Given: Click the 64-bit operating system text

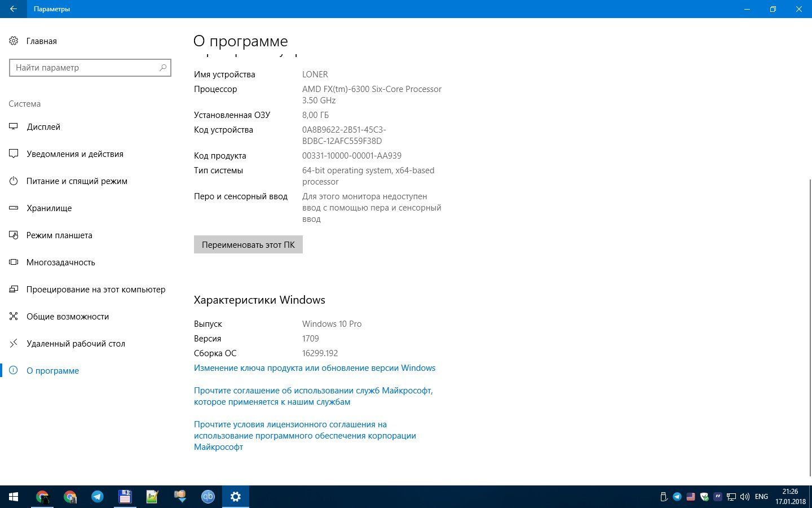Looking at the screenshot, I should pos(368,176).
